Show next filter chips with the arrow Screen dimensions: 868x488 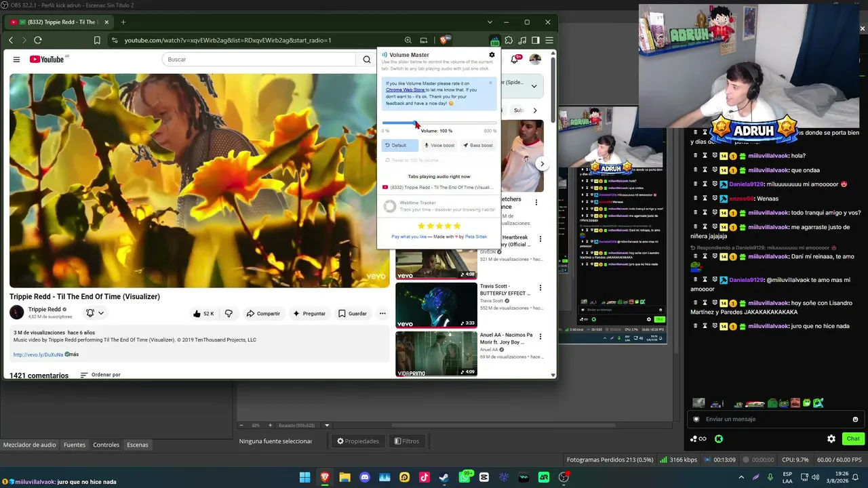click(535, 110)
